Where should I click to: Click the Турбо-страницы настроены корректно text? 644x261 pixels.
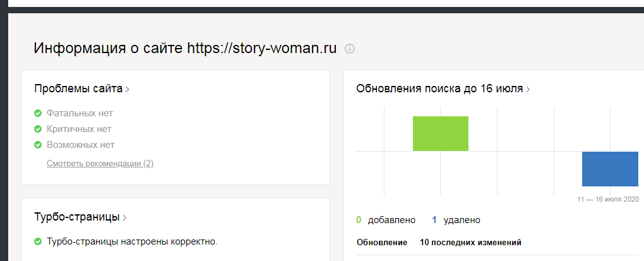132,241
